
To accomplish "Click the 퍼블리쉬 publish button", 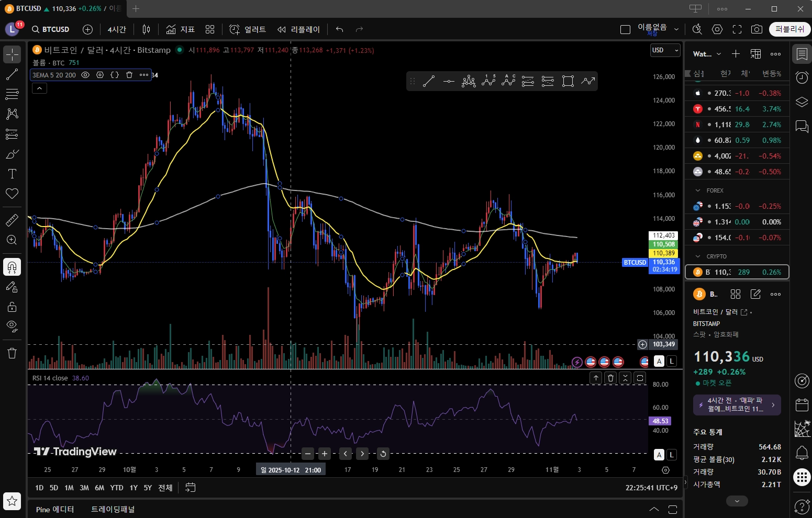I will (x=789, y=29).
